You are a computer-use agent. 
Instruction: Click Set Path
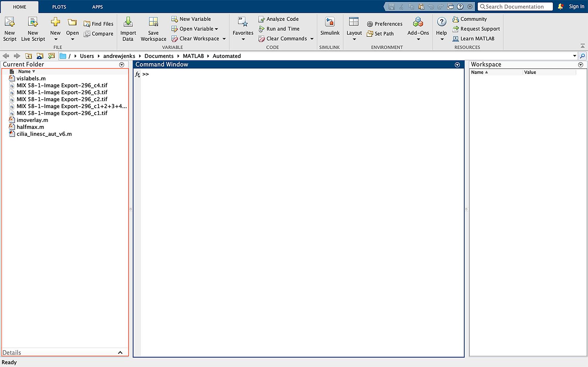click(380, 33)
